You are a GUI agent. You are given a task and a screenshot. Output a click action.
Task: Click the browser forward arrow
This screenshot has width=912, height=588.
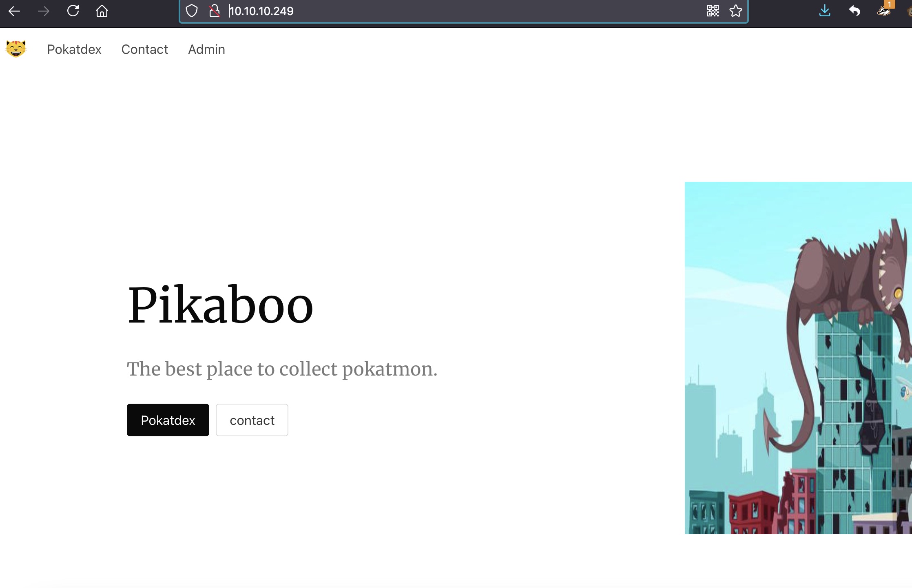click(x=44, y=11)
